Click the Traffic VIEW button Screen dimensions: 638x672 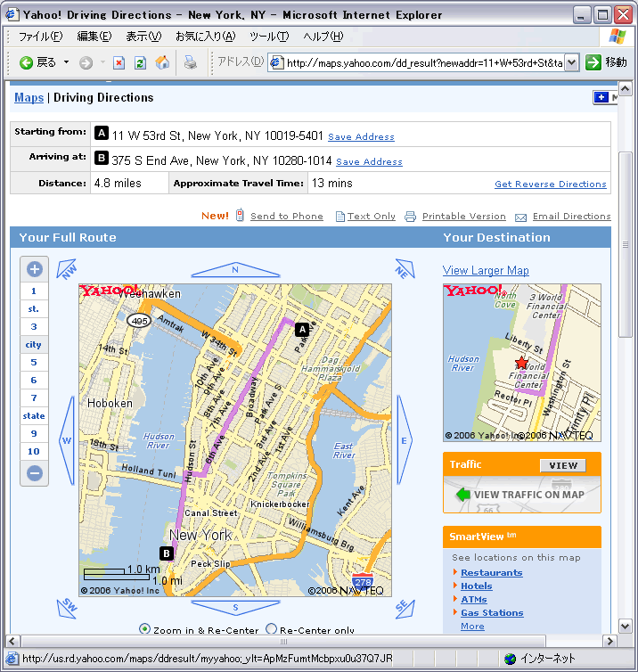tap(563, 465)
